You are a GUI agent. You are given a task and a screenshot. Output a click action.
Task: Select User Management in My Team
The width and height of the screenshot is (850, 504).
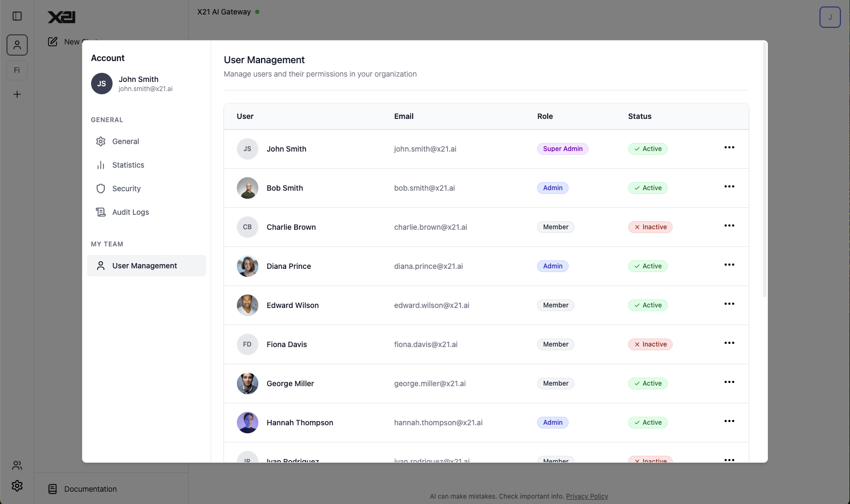pos(144,266)
